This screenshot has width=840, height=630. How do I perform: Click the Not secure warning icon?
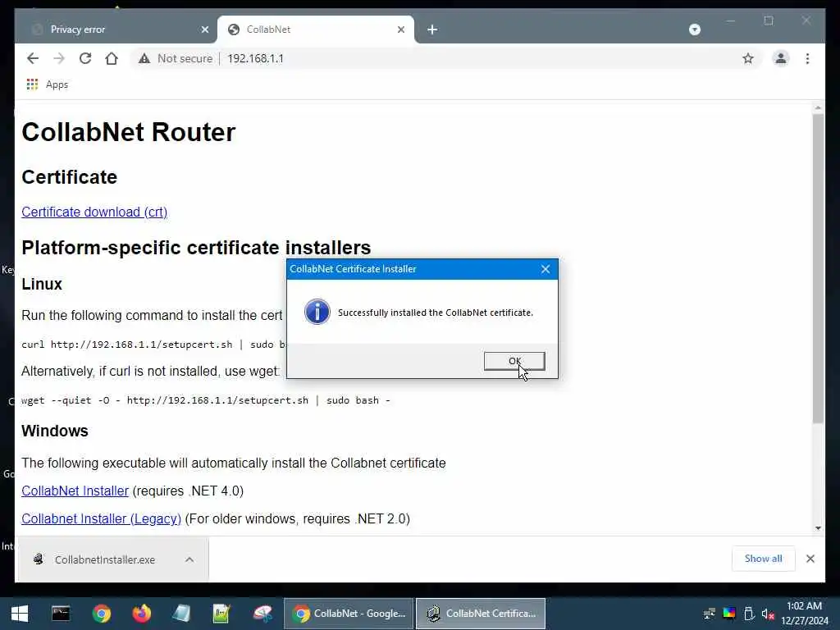point(144,58)
